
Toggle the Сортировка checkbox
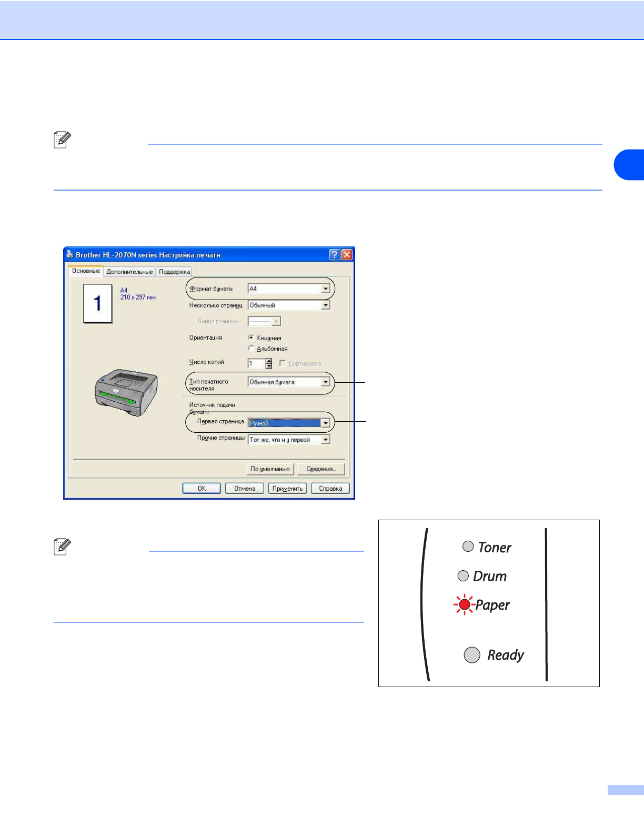[x=283, y=363]
